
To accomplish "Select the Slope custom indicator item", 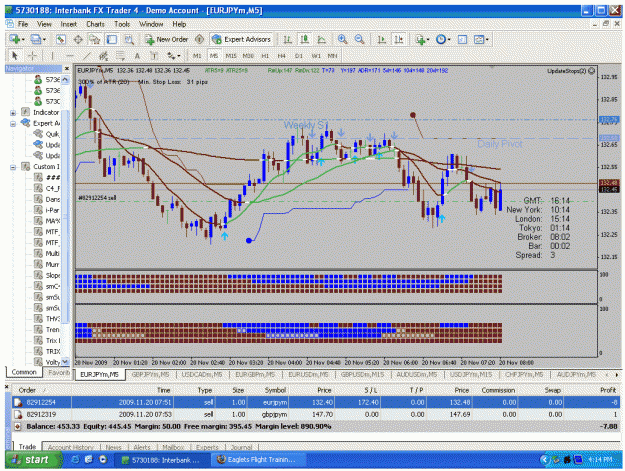I will pyautogui.click(x=47, y=275).
